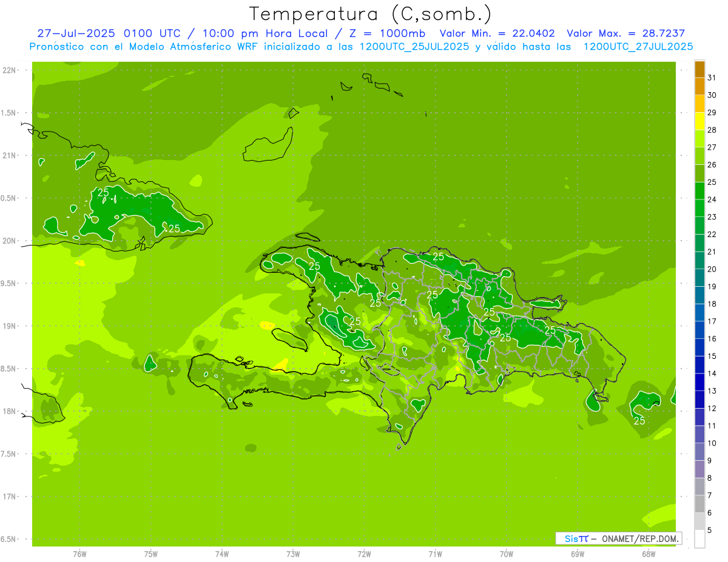
Task: Click the colorbar number '8'
Action: [x=710, y=478]
